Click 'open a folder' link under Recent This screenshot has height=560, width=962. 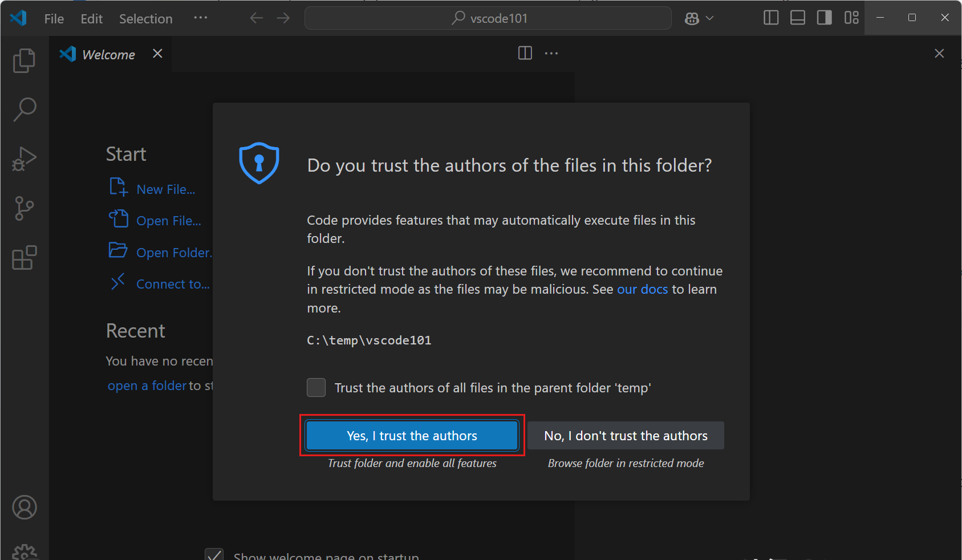pyautogui.click(x=147, y=385)
